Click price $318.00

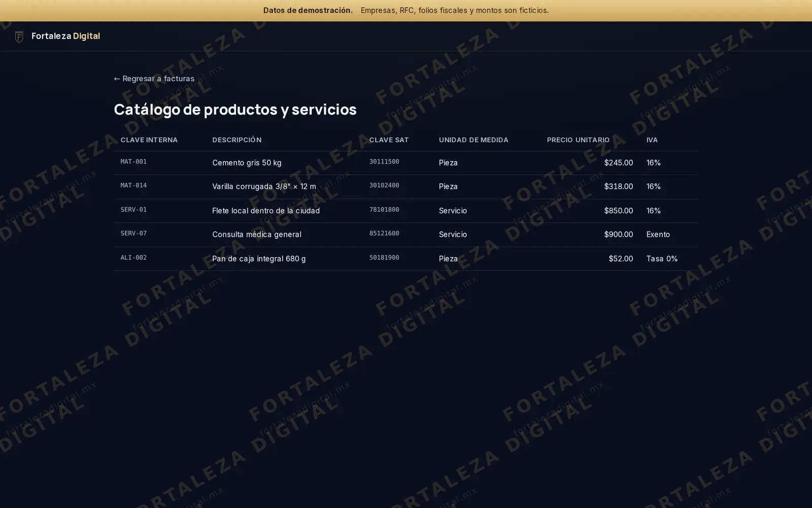click(x=618, y=186)
